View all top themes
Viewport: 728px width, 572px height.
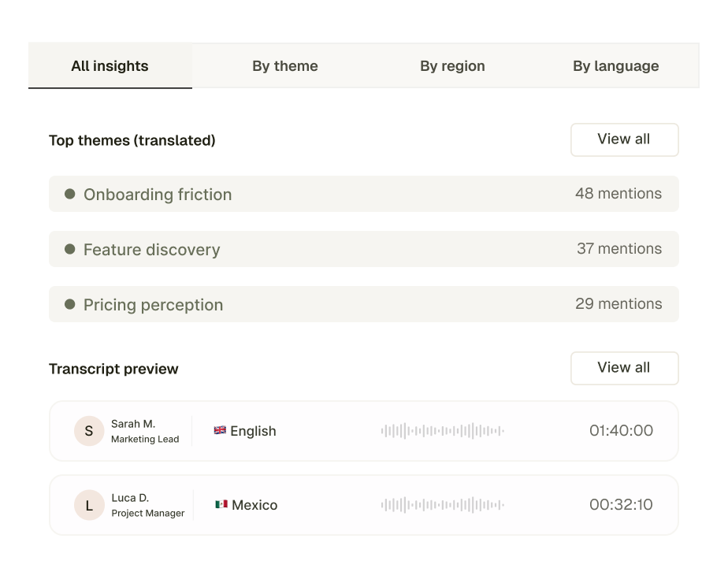point(625,139)
